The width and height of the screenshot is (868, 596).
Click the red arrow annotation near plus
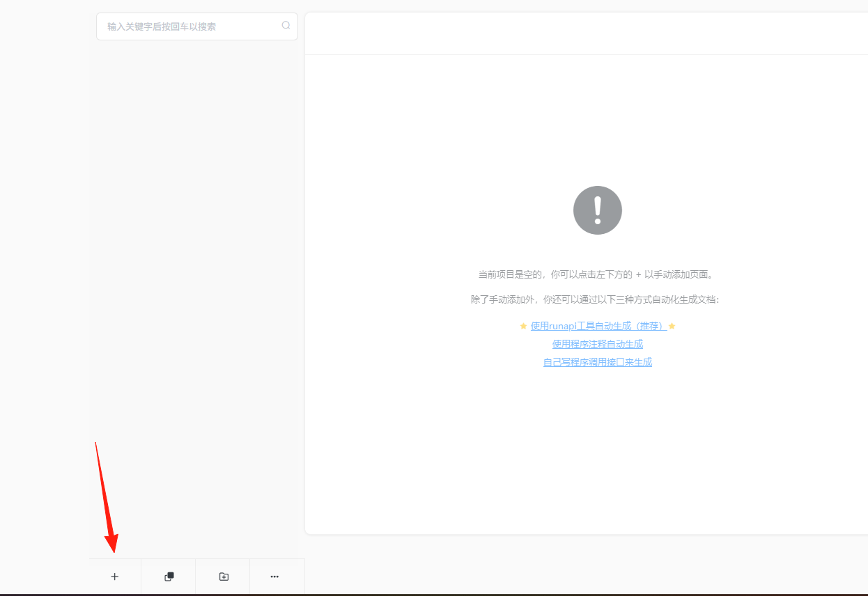pos(106,498)
